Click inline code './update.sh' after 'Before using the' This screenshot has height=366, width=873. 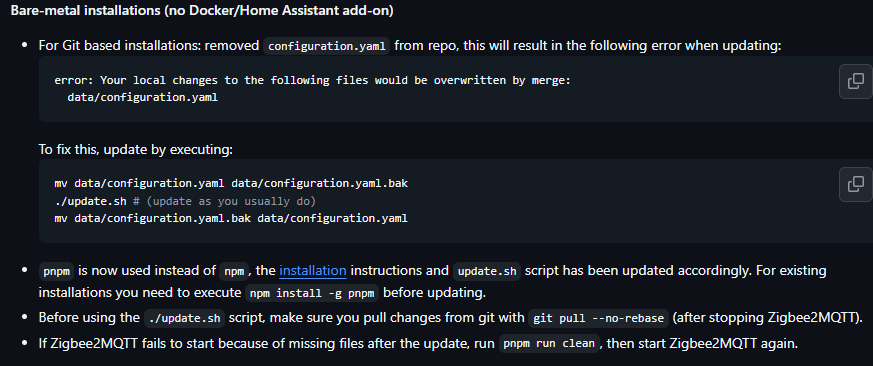185,319
